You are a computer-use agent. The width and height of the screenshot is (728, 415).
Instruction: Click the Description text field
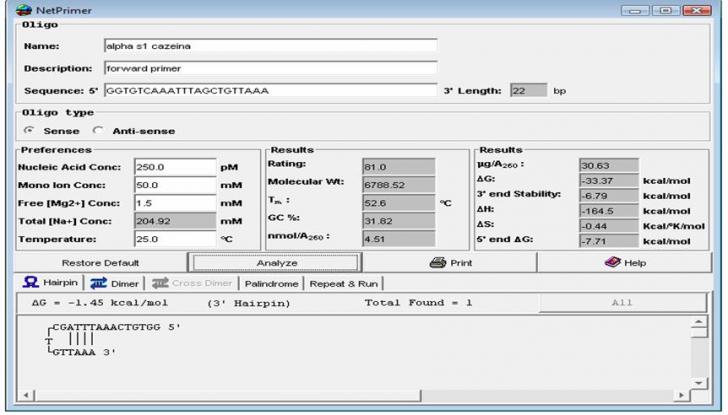[269, 69]
